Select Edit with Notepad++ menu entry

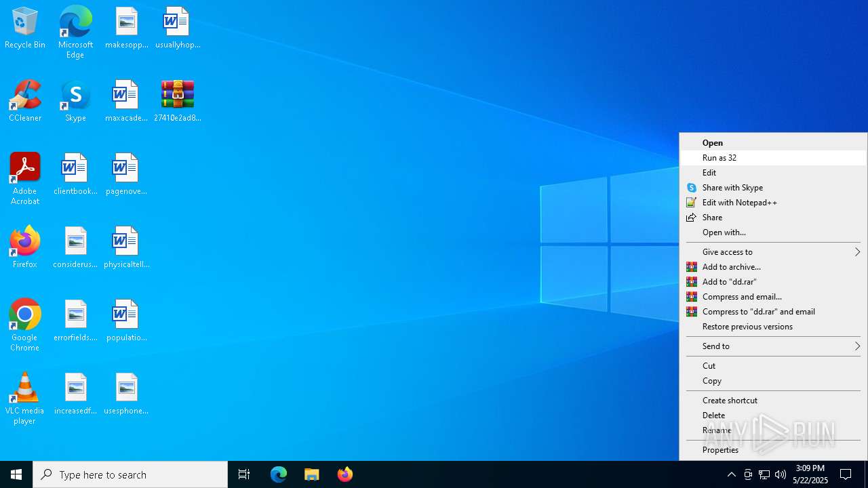click(x=773, y=202)
